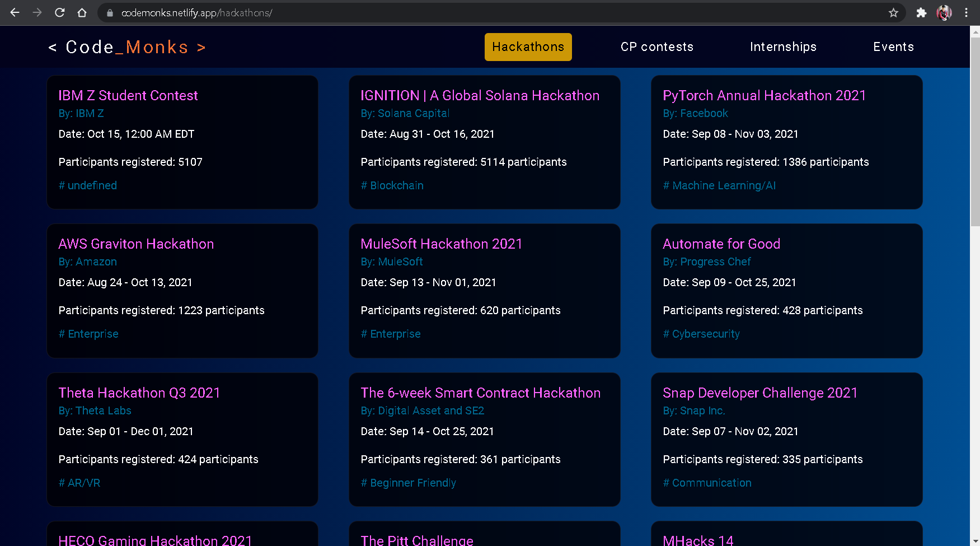This screenshot has width=980, height=546.
Task: Click 'Participants registered: 620 participants' text
Action: pyautogui.click(x=461, y=311)
